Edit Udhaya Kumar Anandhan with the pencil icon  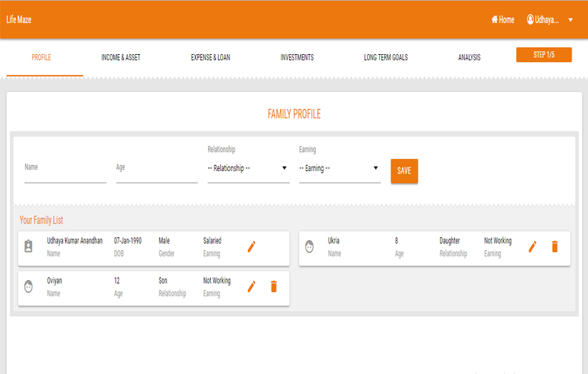[252, 246]
